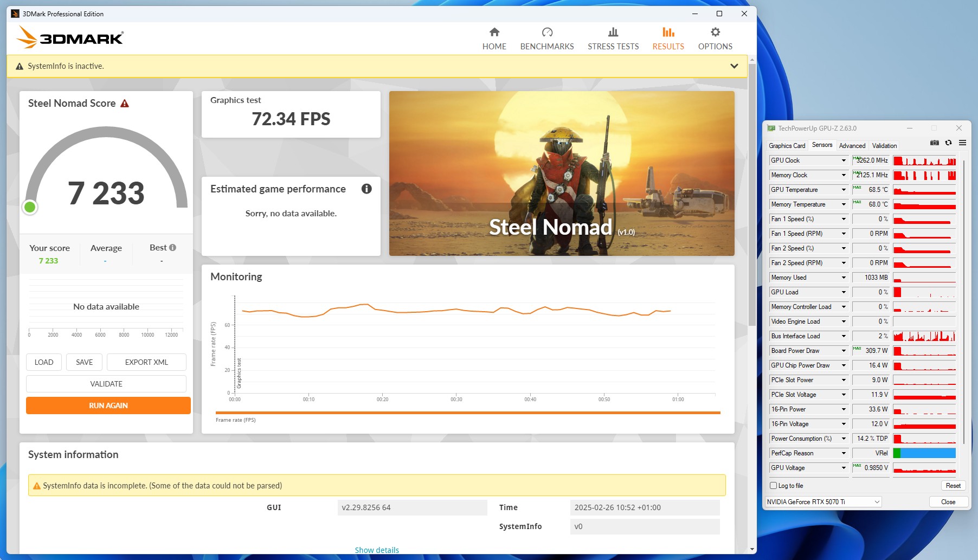Click the orange RUN AGAIN button
The image size is (978, 560).
point(108,405)
